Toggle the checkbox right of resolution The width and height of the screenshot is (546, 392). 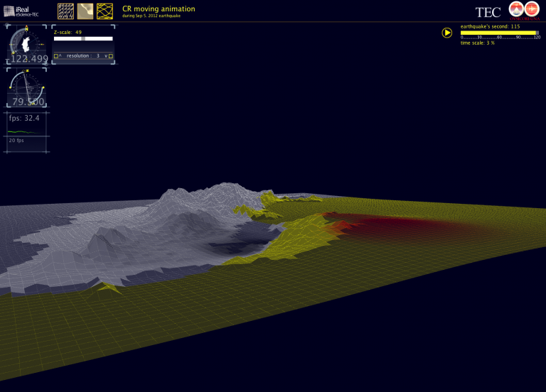(x=111, y=55)
